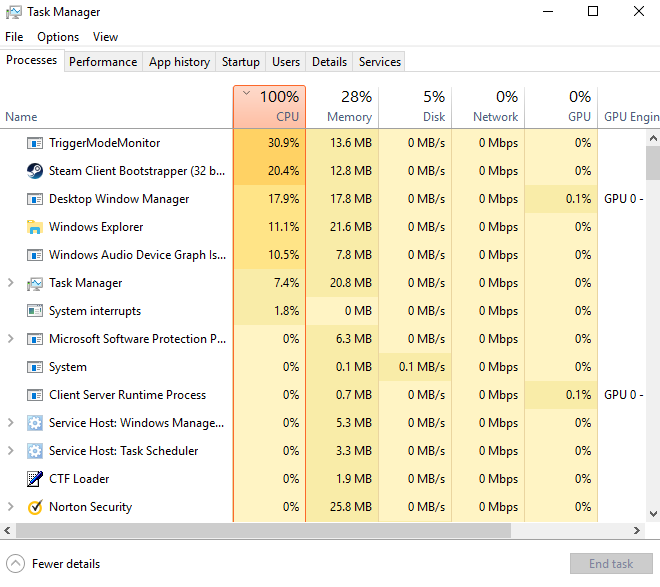Expand Service Host: Windows Manage row
Screen dimensions: 660x587
click(11, 422)
